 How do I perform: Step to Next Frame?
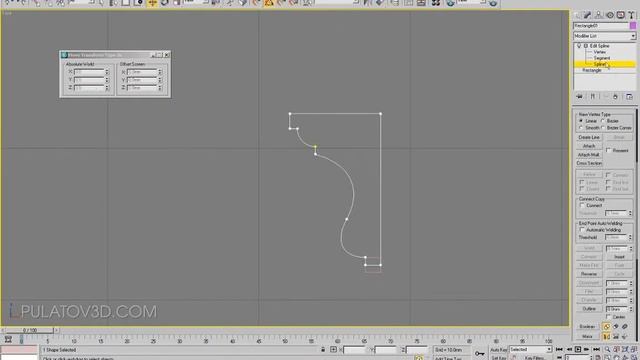click(x=587, y=349)
